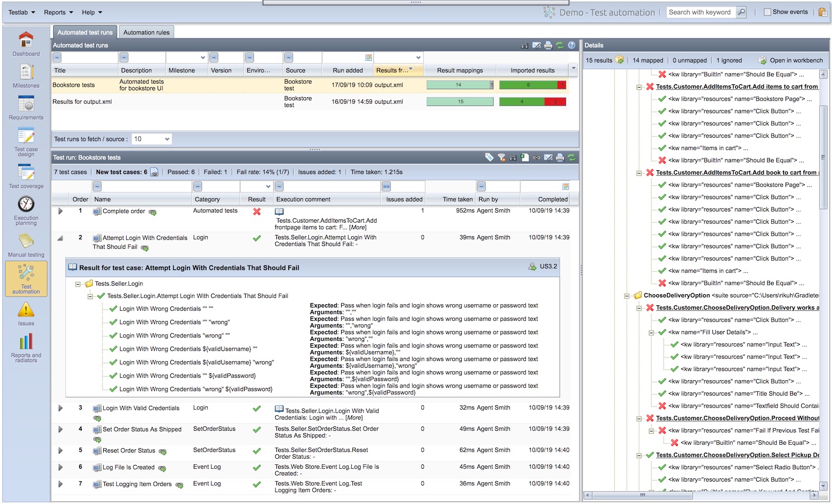The width and height of the screenshot is (832, 504).
Task: Print the Bookstore tests test run
Action: (560, 157)
